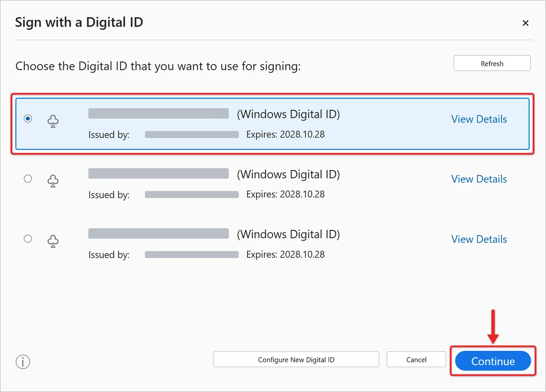
Task: Click the Refresh button
Action: [x=492, y=63]
